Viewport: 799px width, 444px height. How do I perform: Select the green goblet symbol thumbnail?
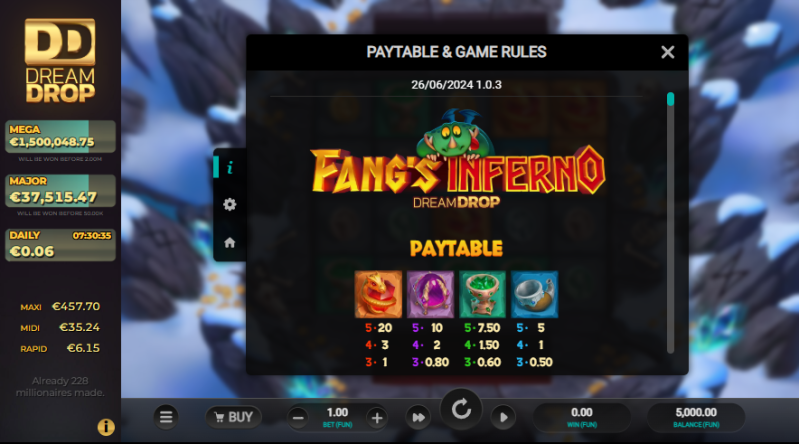pyautogui.click(x=483, y=295)
